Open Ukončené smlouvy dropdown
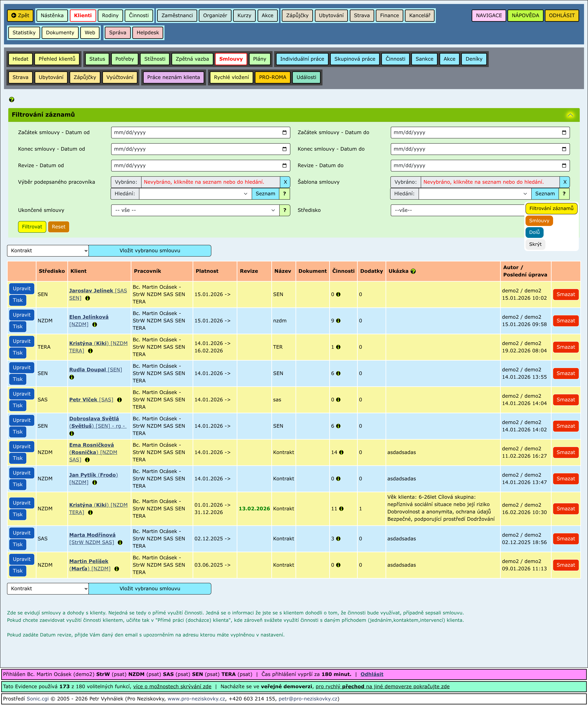This screenshot has height=713, width=588. (195, 210)
